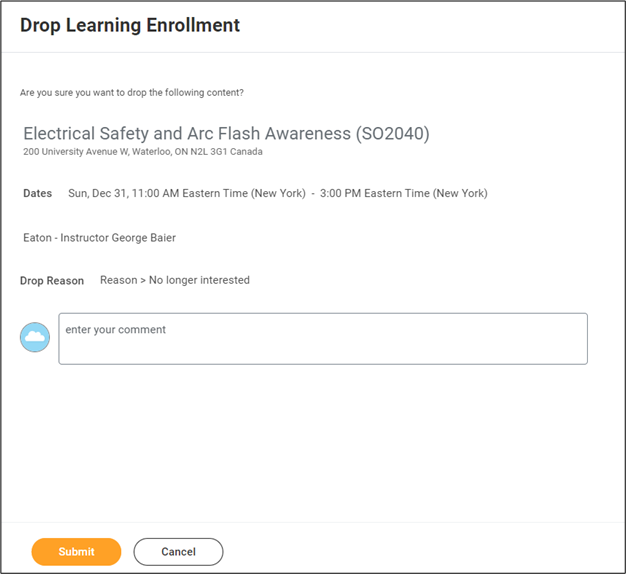The image size is (626, 574).
Task: Cancel the drop enrollment dialog
Action: 178,552
